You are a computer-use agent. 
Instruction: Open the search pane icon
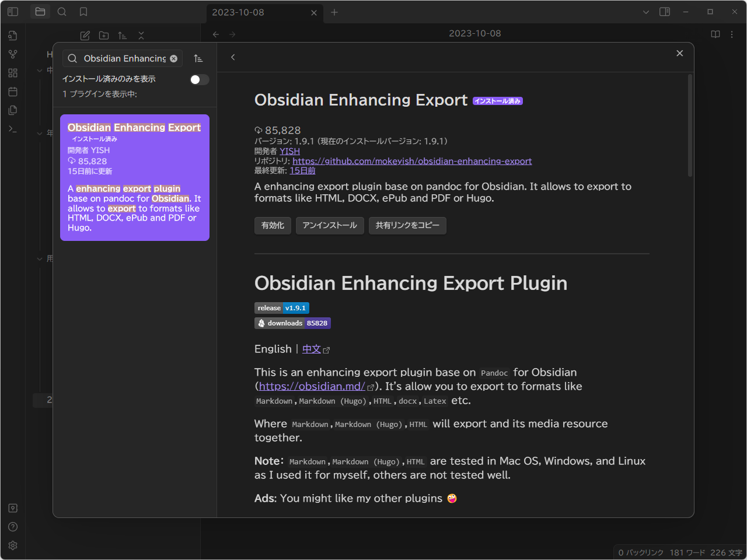tap(62, 12)
